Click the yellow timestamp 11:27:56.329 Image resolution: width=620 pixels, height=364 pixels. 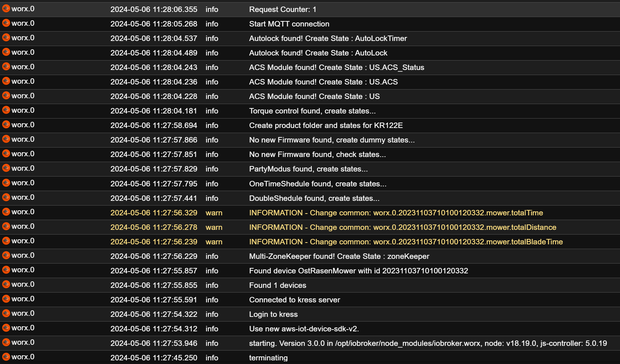[154, 213]
